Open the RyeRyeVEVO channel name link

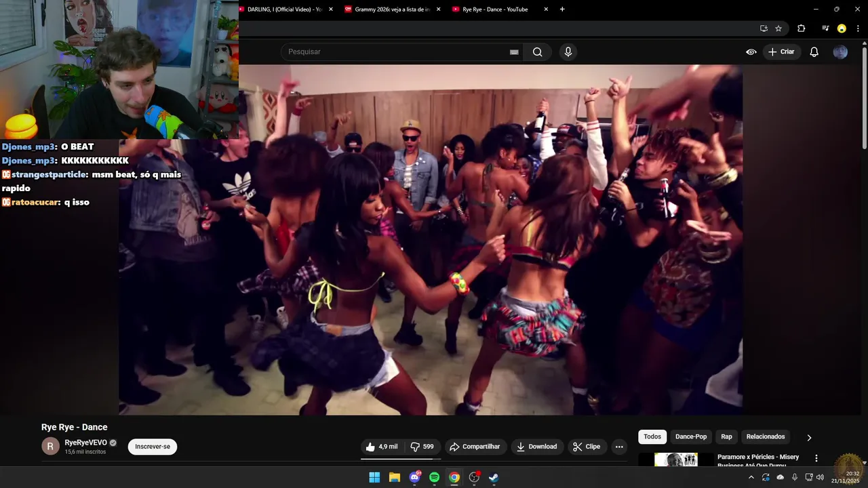coord(85,443)
